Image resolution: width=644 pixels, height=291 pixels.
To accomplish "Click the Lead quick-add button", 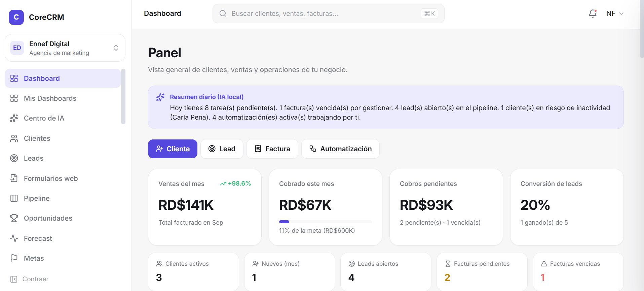I will pyautogui.click(x=222, y=149).
